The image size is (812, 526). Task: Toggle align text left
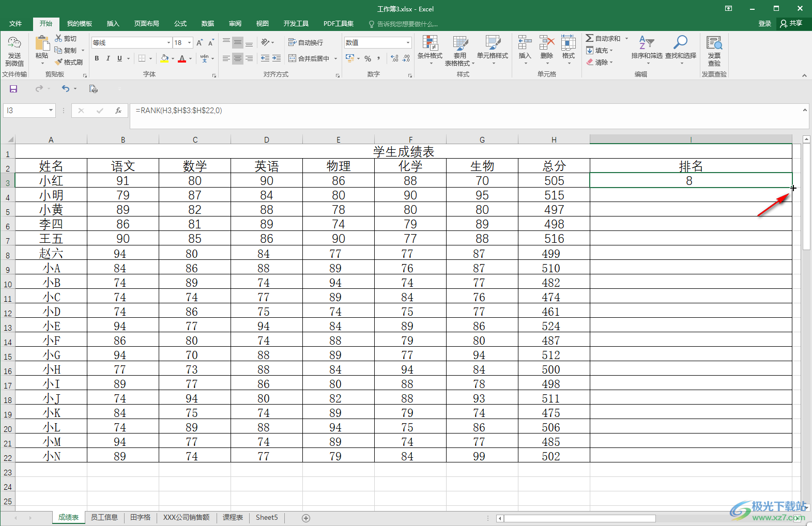coord(226,58)
